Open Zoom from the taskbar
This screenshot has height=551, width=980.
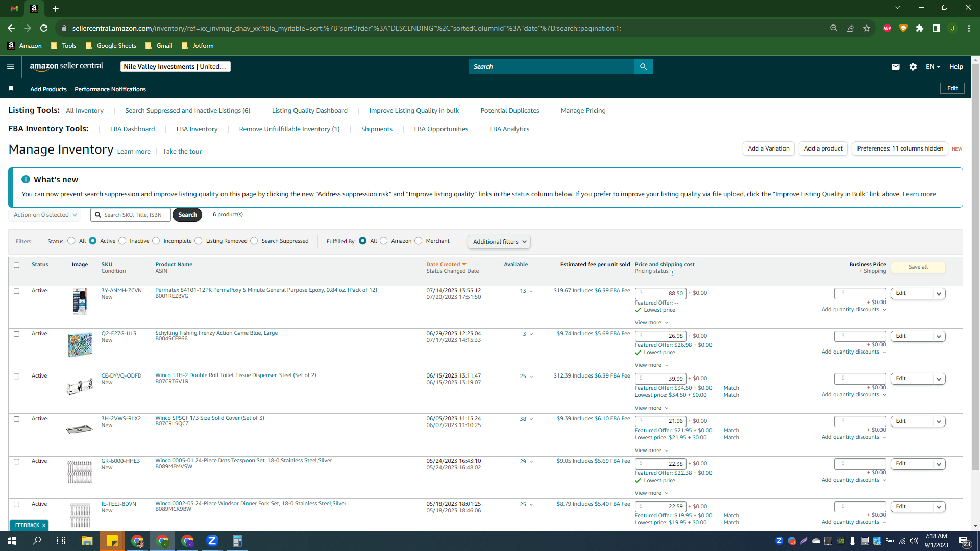212,541
